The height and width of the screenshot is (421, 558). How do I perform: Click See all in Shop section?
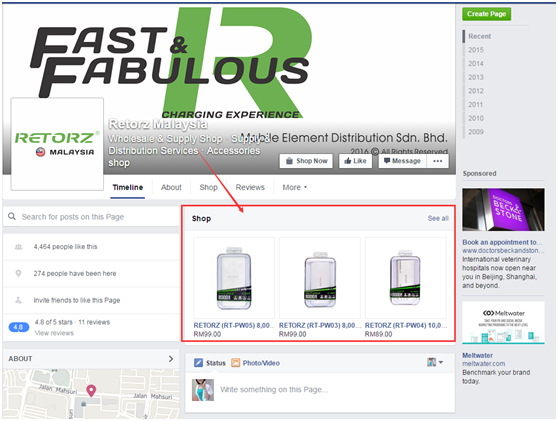438,218
